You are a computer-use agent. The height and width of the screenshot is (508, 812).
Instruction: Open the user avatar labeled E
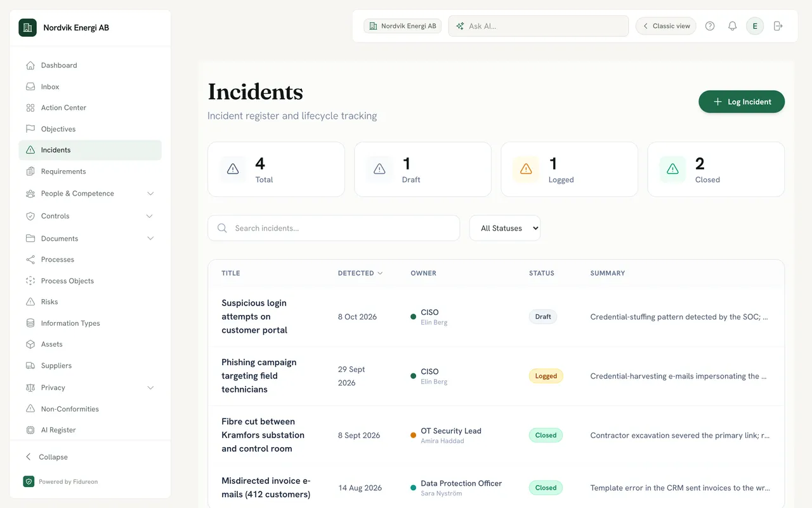tap(755, 26)
